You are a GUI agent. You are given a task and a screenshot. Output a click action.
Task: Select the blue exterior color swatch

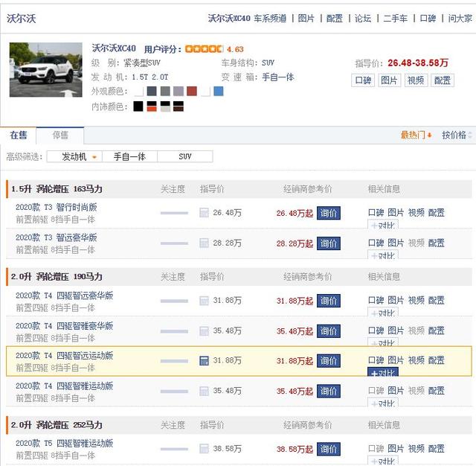click(x=219, y=91)
